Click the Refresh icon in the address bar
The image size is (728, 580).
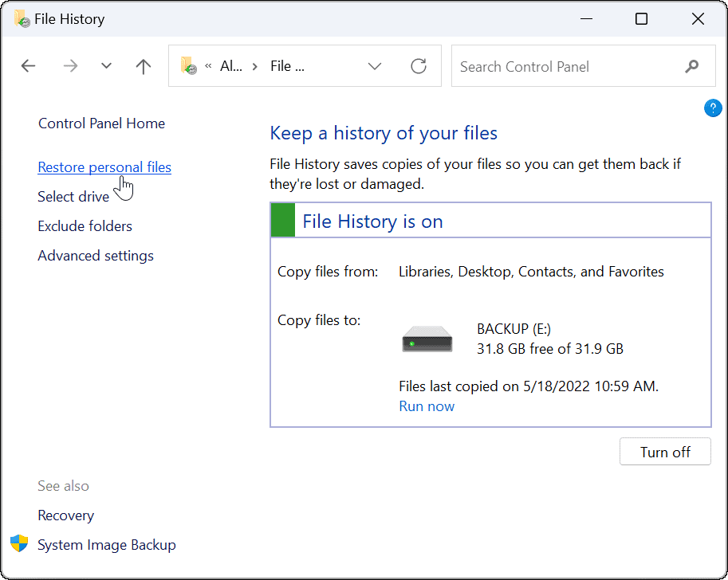pos(419,66)
